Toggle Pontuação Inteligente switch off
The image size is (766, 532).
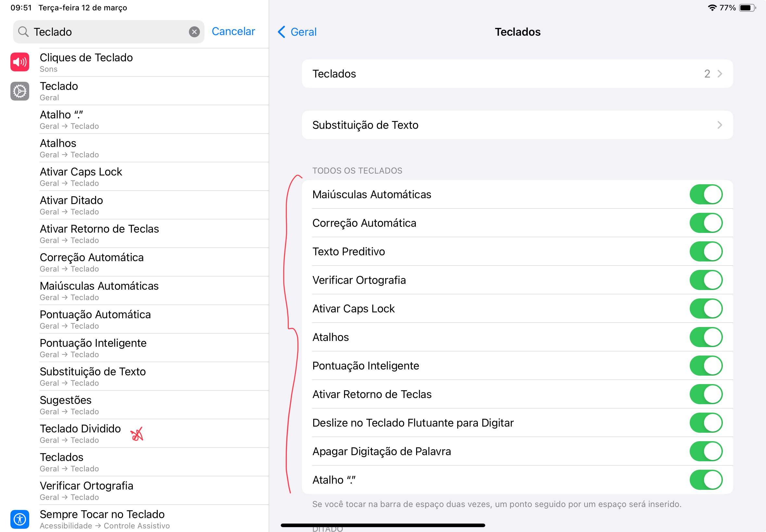pyautogui.click(x=706, y=366)
